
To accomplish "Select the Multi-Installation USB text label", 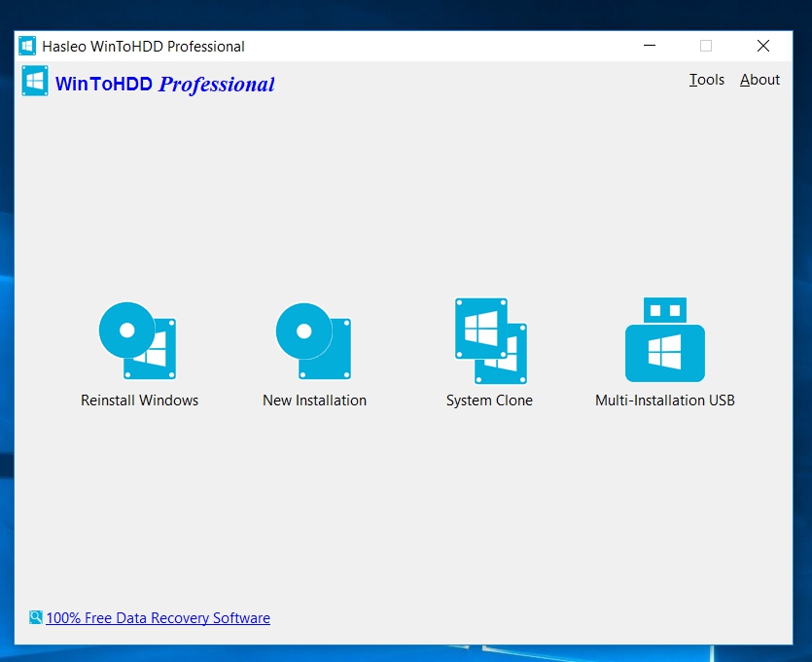I will pyautogui.click(x=665, y=401).
